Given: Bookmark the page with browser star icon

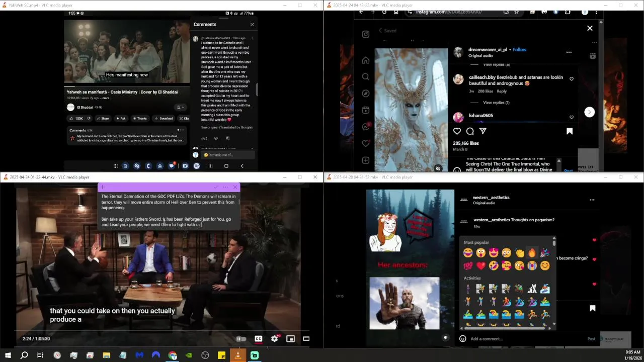Looking at the screenshot, I should (517, 12).
